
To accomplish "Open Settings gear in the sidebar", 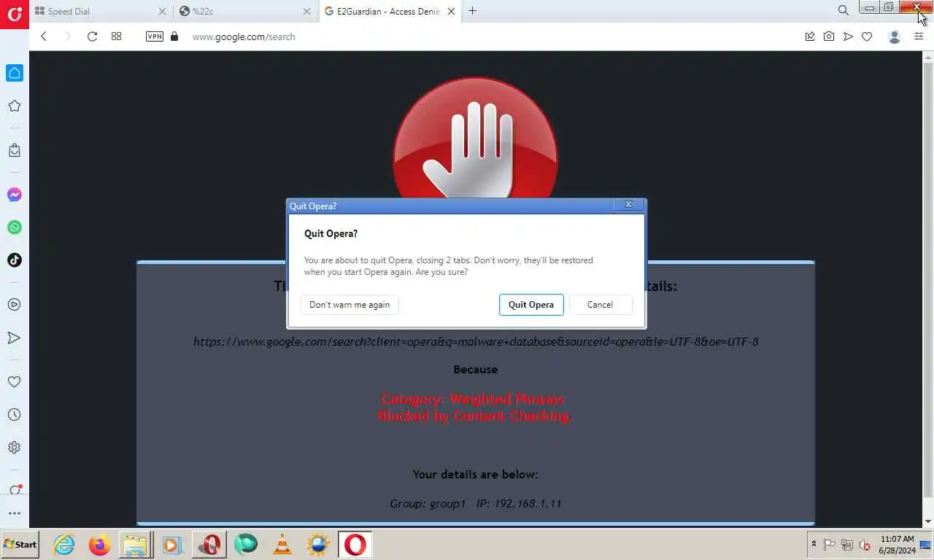I will pyautogui.click(x=15, y=448).
